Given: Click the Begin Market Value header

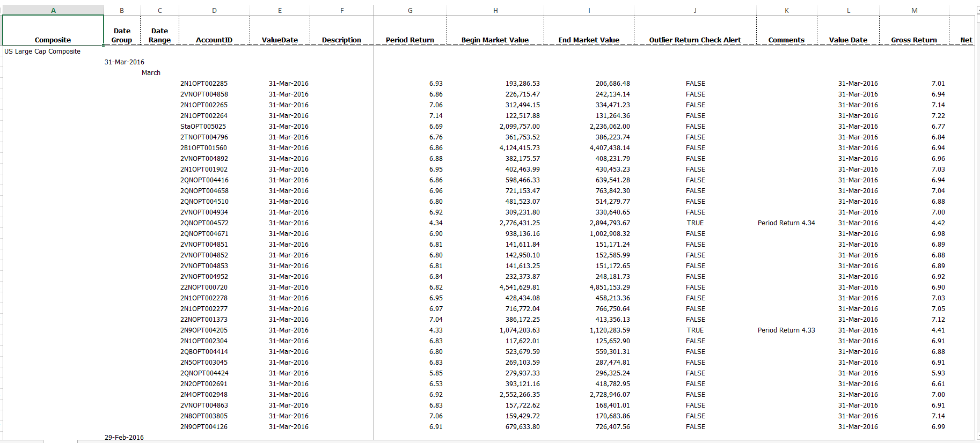Looking at the screenshot, I should tap(495, 40).
